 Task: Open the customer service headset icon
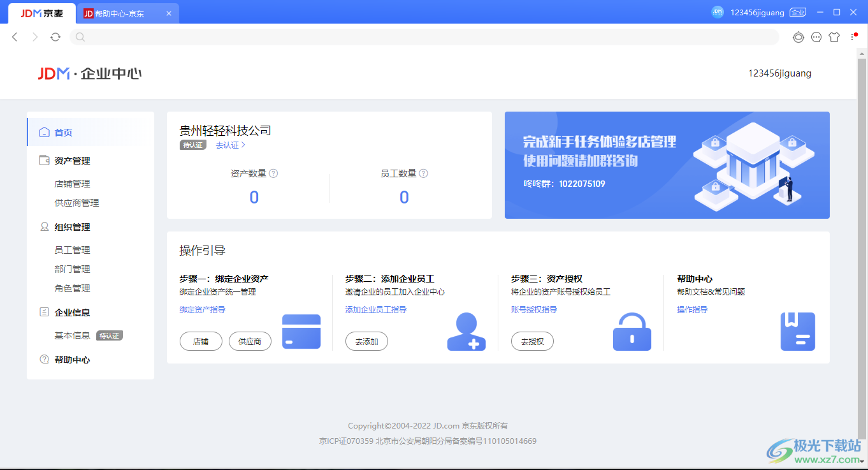[x=799, y=37]
